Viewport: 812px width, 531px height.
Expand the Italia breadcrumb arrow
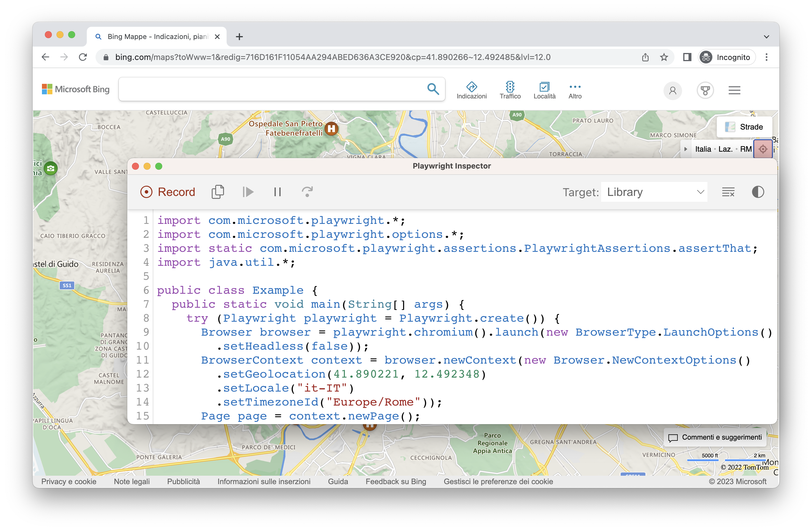click(685, 149)
